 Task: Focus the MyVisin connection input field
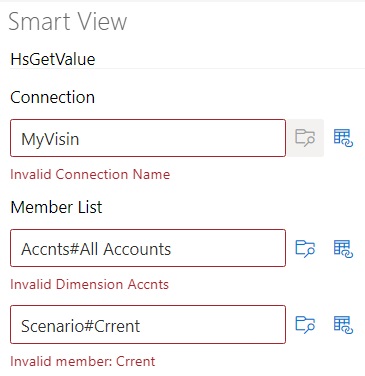pyautogui.click(x=148, y=138)
